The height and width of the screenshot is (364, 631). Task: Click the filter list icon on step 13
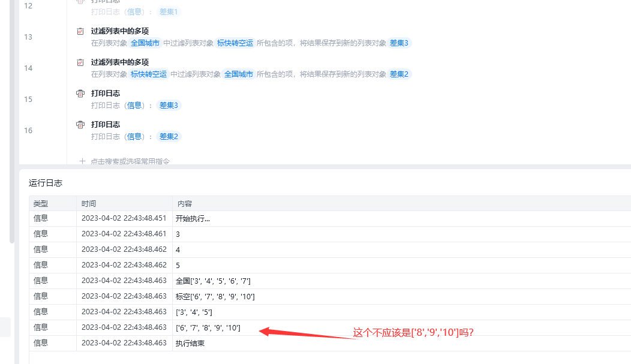tap(80, 31)
